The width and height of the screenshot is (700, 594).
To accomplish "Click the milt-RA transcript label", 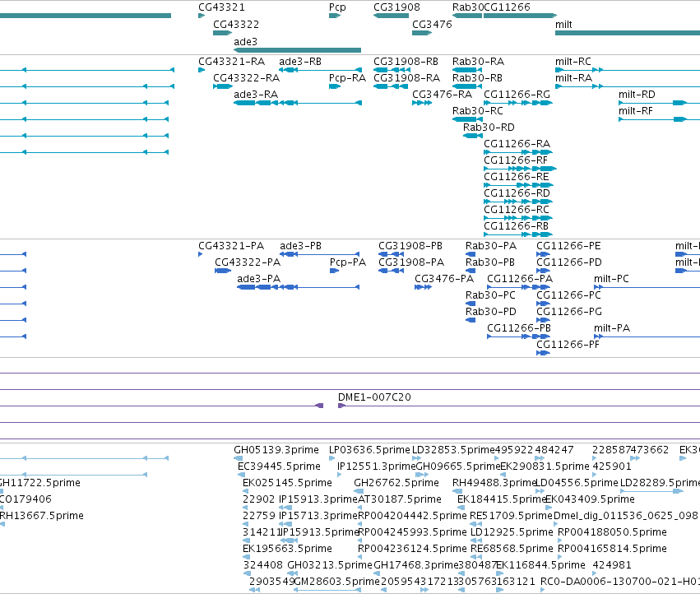I will point(573,78).
